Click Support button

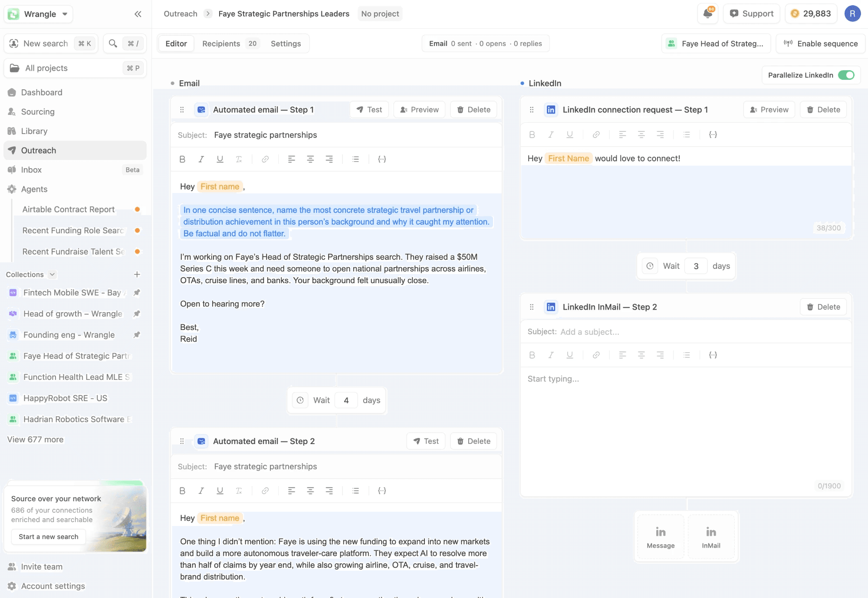[752, 13]
